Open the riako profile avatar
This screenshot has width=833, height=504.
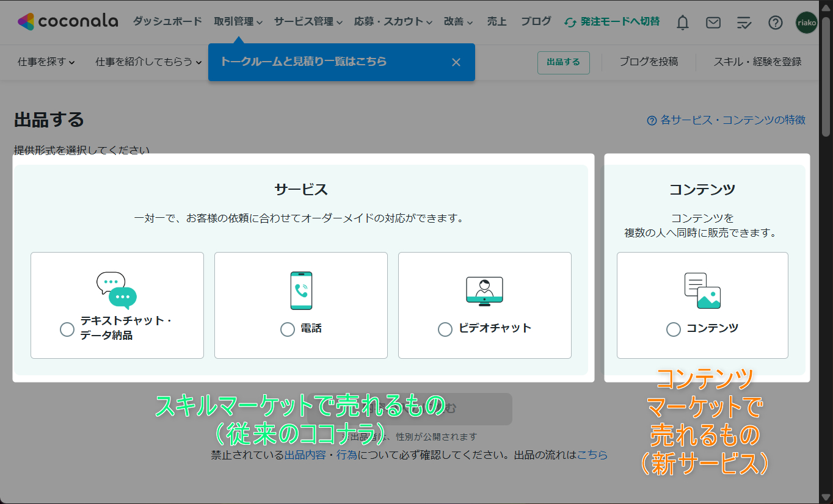point(807,23)
